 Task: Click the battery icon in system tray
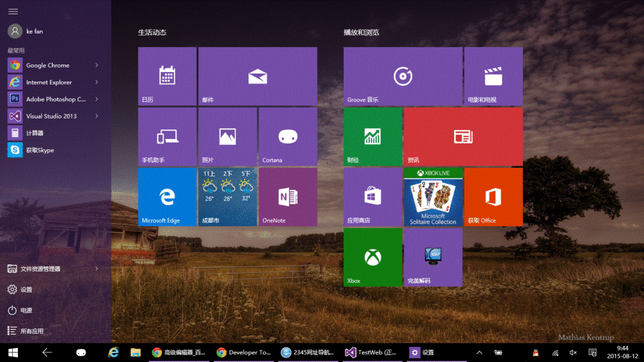[x=498, y=352]
